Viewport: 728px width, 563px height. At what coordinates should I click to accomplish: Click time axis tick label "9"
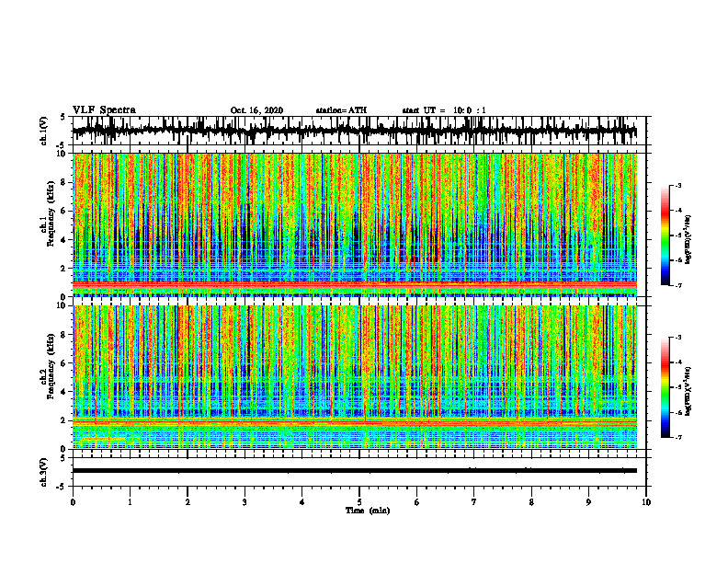pos(588,502)
